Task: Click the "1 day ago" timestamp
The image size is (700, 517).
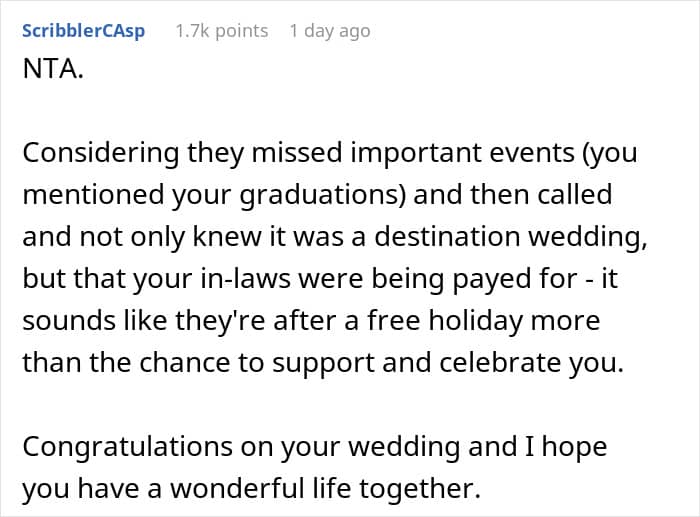Action: 329,31
